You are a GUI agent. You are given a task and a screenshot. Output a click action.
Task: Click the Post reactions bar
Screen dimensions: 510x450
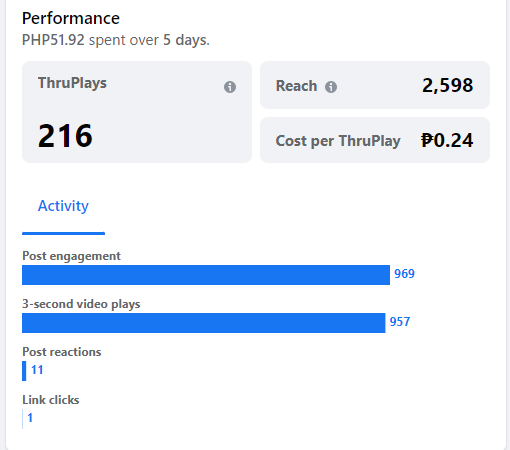24,371
